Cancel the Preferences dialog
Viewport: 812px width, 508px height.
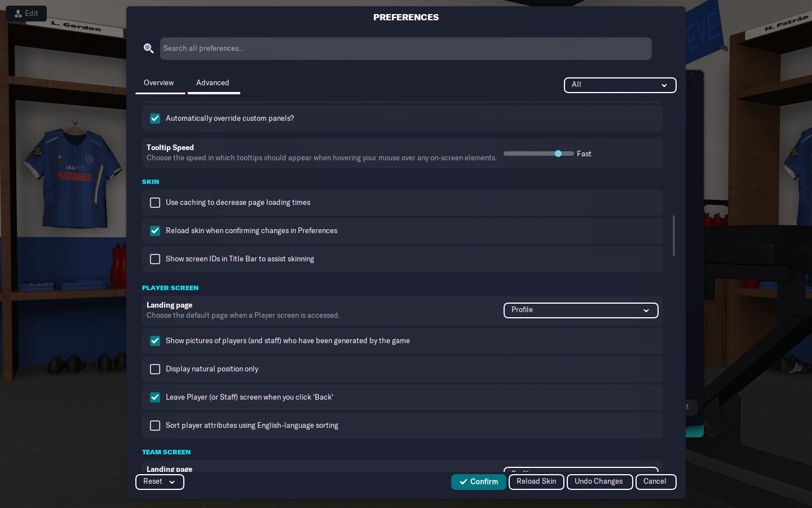click(x=655, y=482)
